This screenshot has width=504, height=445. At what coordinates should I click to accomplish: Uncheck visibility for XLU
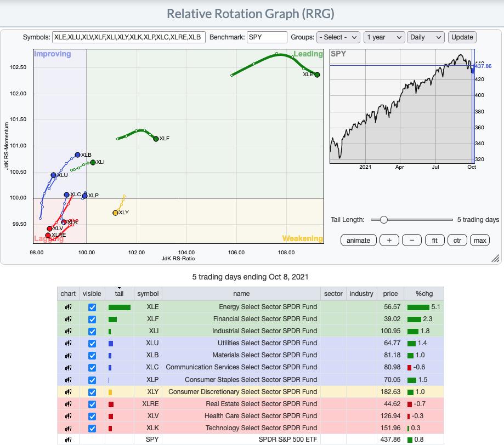point(92,343)
